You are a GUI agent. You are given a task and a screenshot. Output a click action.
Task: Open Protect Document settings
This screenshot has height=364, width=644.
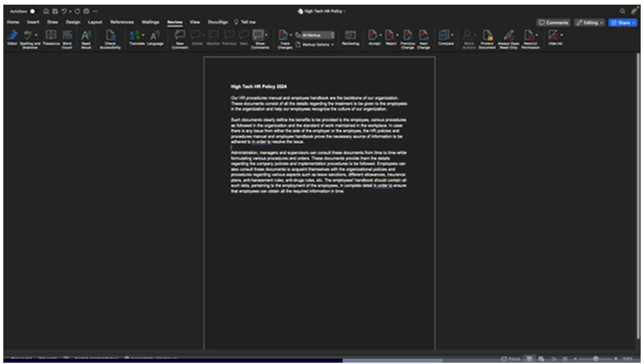coord(487,39)
